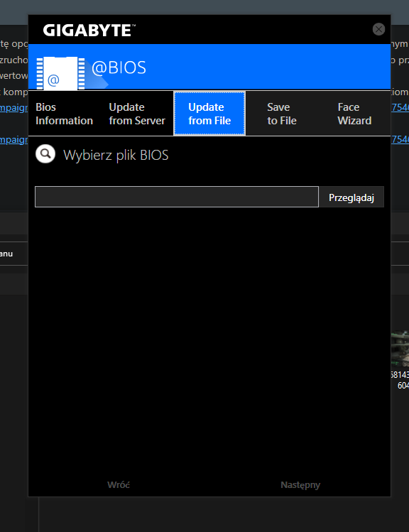Close the @BIOS window
Image resolution: width=409 pixels, height=532 pixels.
click(378, 29)
